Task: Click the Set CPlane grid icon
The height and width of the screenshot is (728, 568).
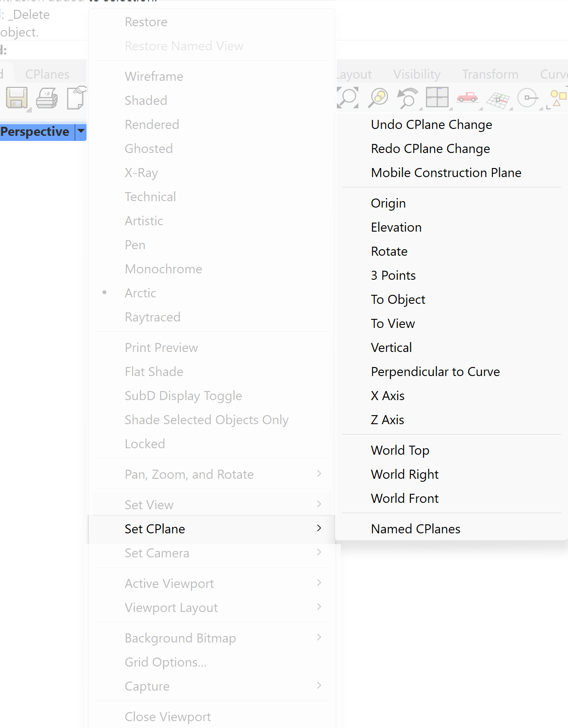Action: point(498,100)
